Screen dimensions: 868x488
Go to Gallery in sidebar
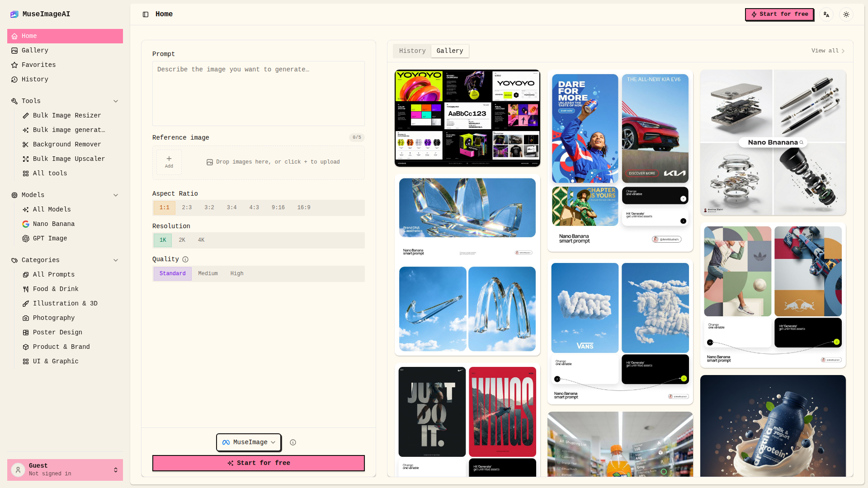[65, 51]
